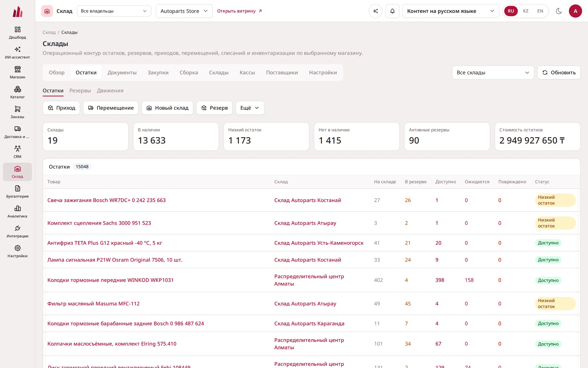
Task: Click the Новый склад button
Action: pyautogui.click(x=167, y=108)
